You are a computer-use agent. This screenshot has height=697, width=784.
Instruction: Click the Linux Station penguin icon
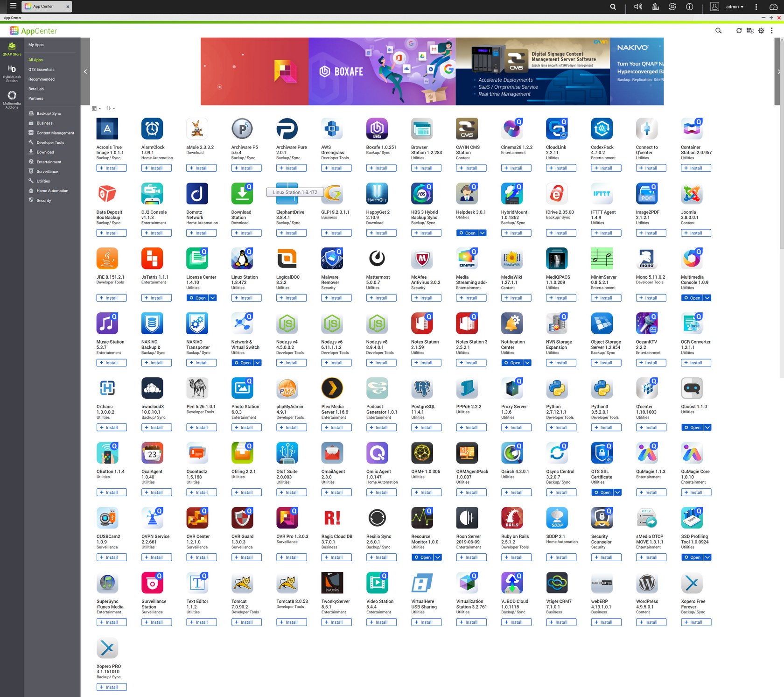click(242, 258)
